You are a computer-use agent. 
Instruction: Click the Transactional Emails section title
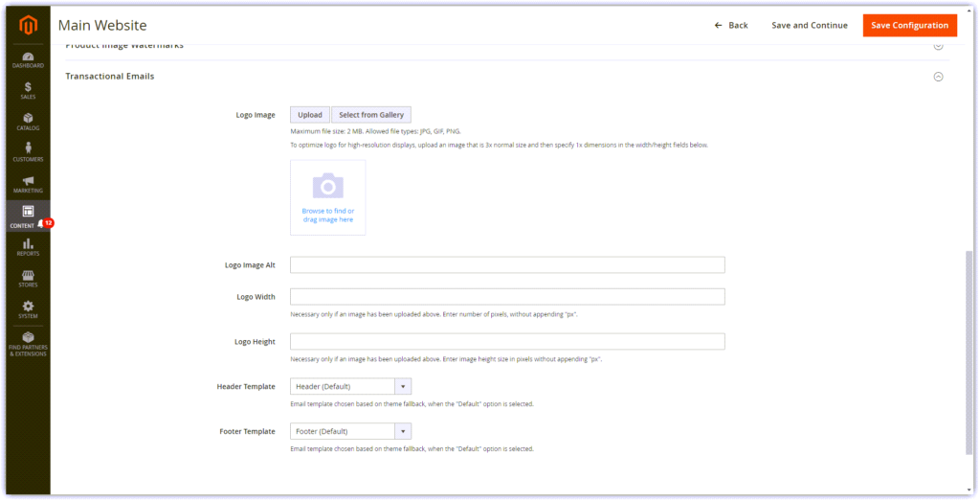click(x=110, y=77)
